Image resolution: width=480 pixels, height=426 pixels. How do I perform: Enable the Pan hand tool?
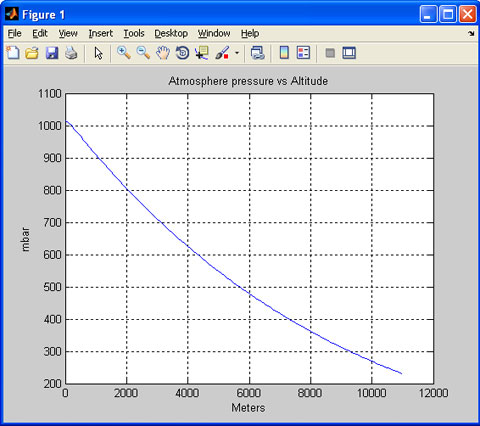tap(163, 53)
